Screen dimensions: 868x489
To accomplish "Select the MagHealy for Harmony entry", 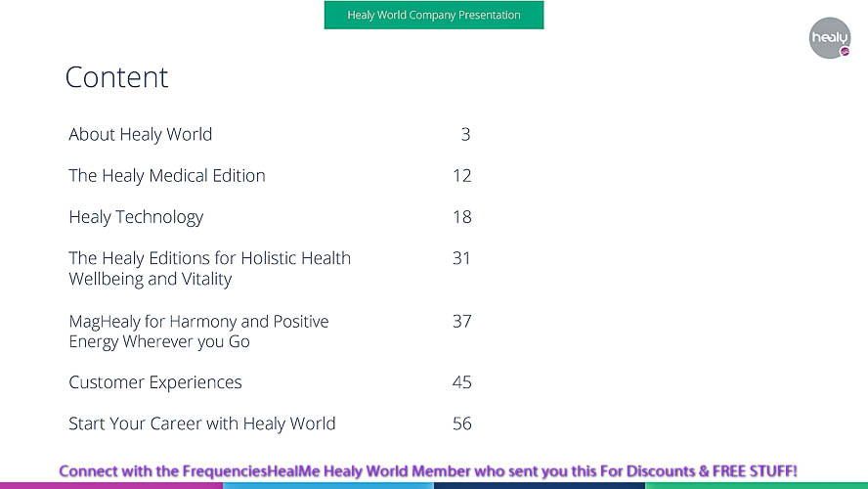I will tap(198, 332).
